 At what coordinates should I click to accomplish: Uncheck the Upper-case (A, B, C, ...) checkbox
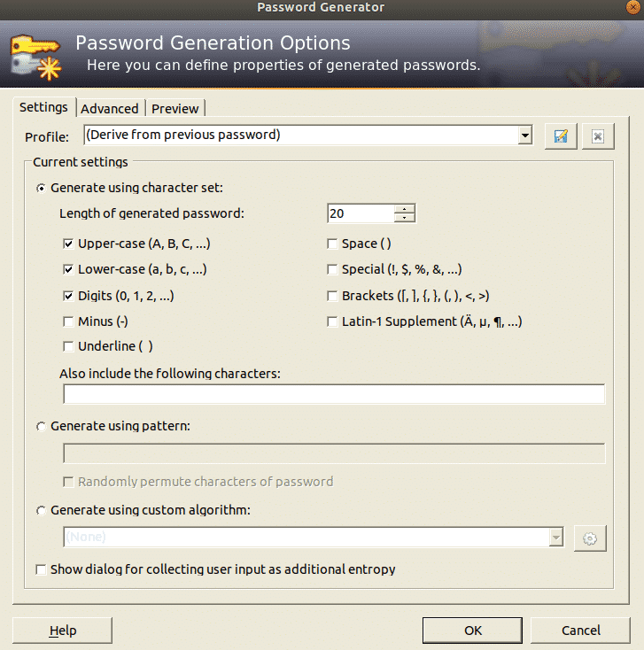pos(69,244)
